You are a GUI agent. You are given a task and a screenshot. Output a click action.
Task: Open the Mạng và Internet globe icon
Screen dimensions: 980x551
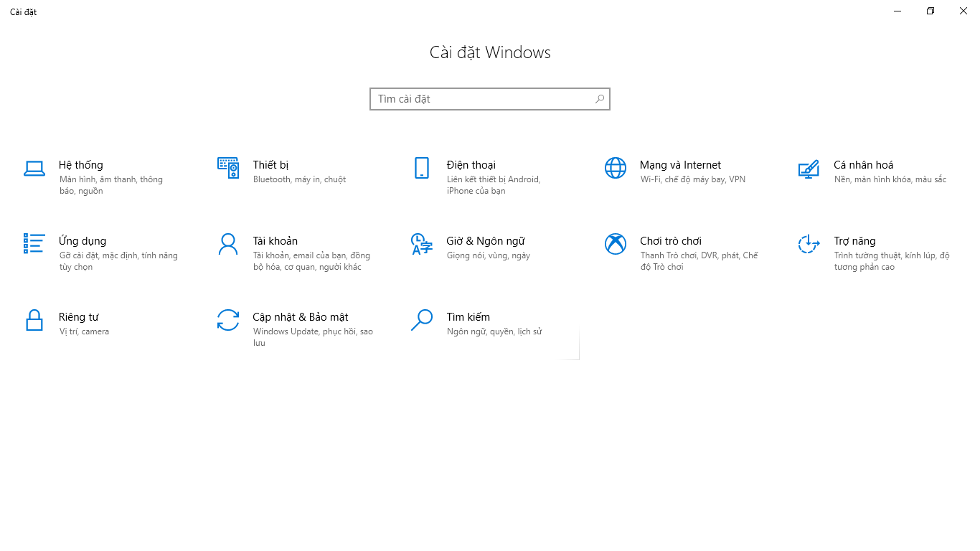[x=616, y=168]
